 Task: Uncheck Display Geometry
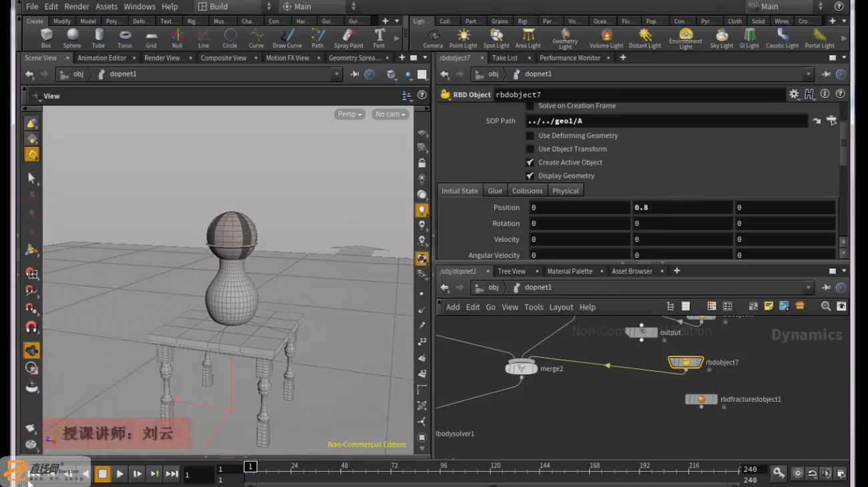[x=530, y=175]
